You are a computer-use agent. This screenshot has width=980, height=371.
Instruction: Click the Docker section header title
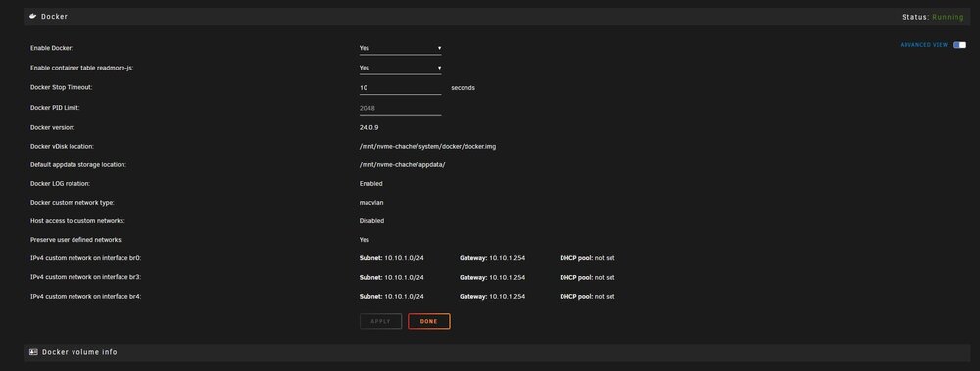[x=54, y=17]
